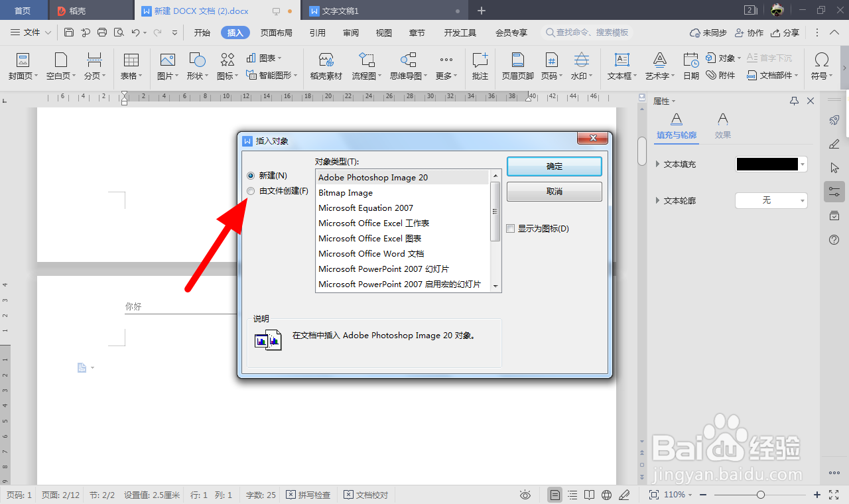Switch to the 页面布局 ribbon tab
This screenshot has width=849, height=504.
(x=277, y=32)
